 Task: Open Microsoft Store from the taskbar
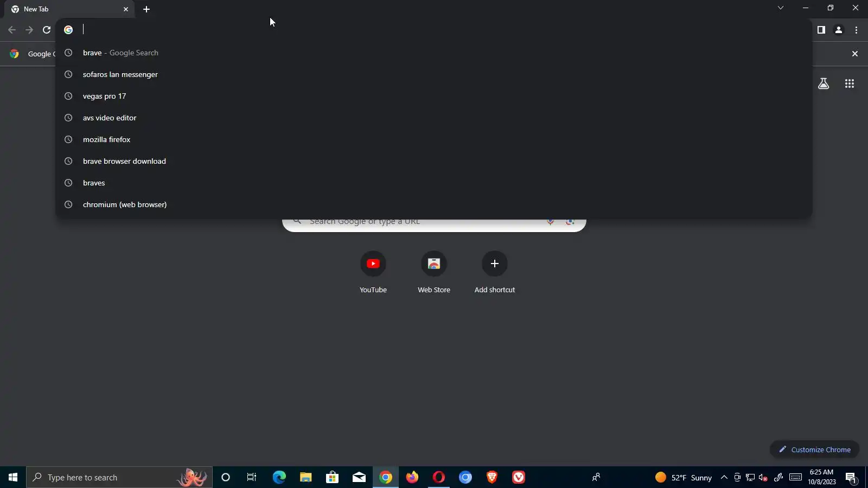tap(332, 477)
